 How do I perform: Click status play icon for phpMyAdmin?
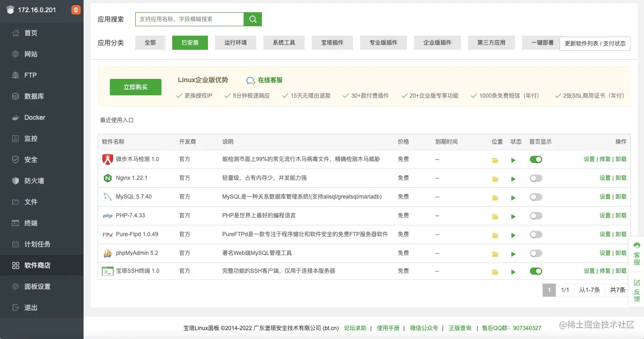(513, 254)
